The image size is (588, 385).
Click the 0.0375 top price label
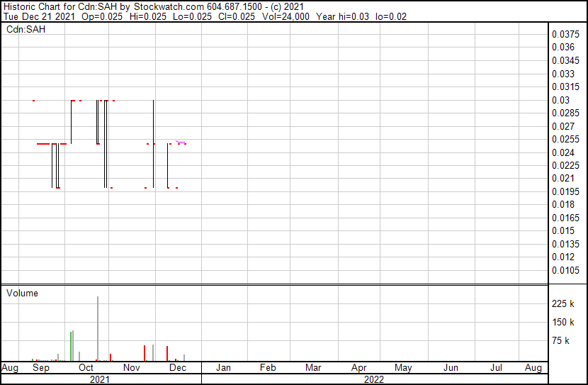[x=565, y=34]
